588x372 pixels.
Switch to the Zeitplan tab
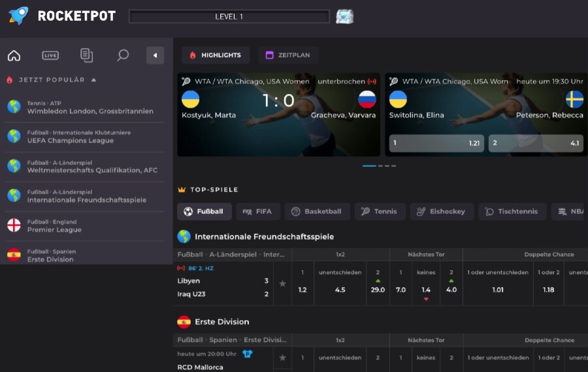tap(288, 55)
